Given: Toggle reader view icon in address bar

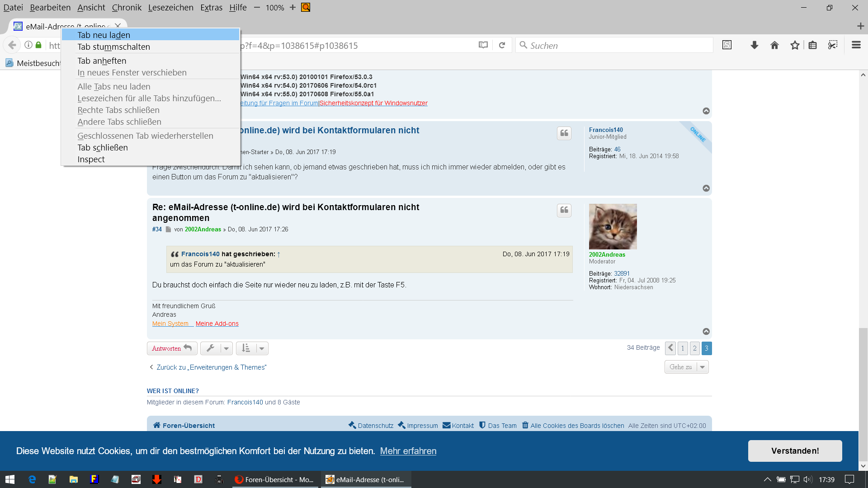Looking at the screenshot, I should tap(483, 45).
